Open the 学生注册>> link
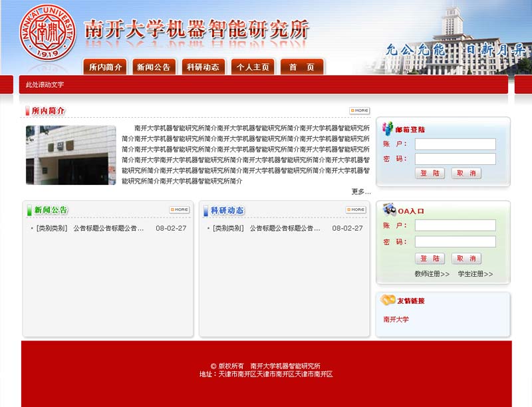This screenshot has width=532, height=407. tap(475, 274)
